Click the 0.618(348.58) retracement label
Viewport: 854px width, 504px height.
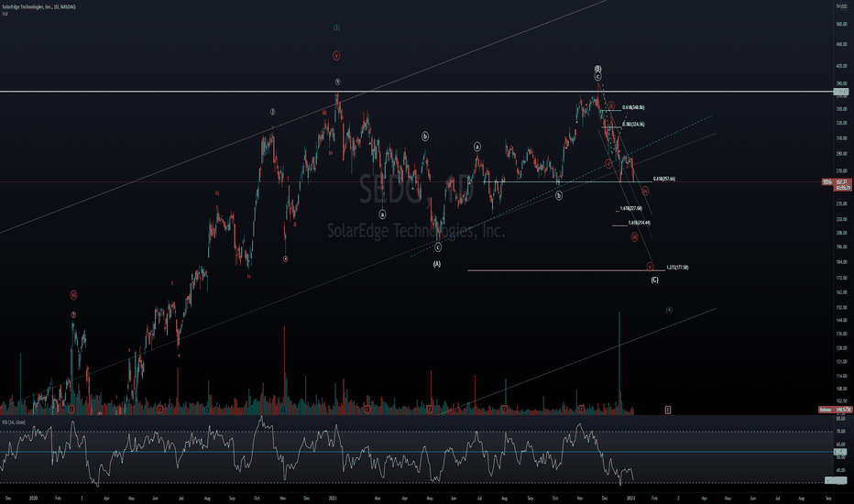(633, 107)
